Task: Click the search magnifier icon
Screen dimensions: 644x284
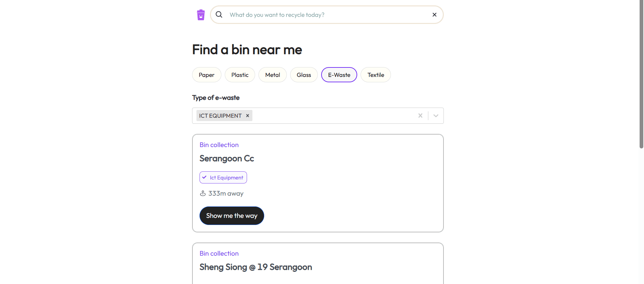Action: click(219, 15)
